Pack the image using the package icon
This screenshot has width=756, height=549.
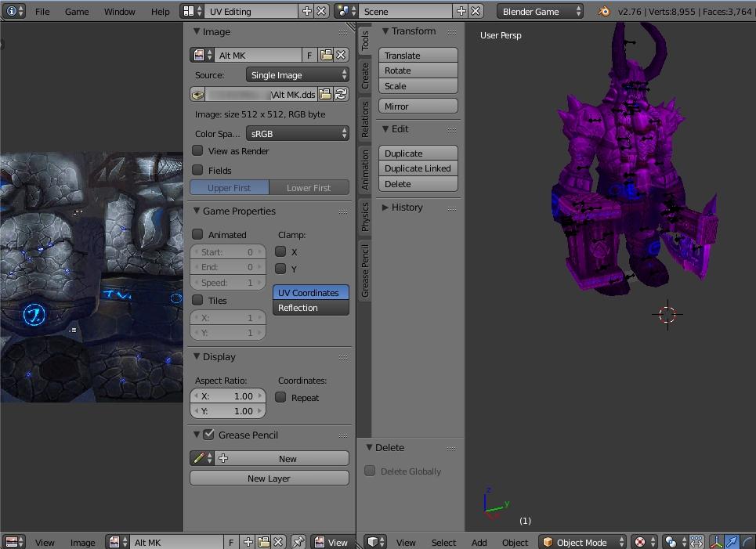(x=197, y=94)
